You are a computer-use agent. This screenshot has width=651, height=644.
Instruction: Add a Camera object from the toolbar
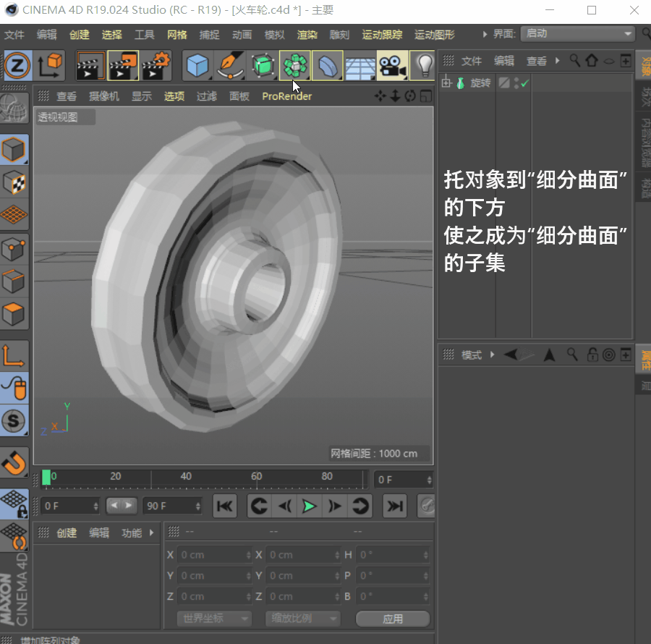392,66
